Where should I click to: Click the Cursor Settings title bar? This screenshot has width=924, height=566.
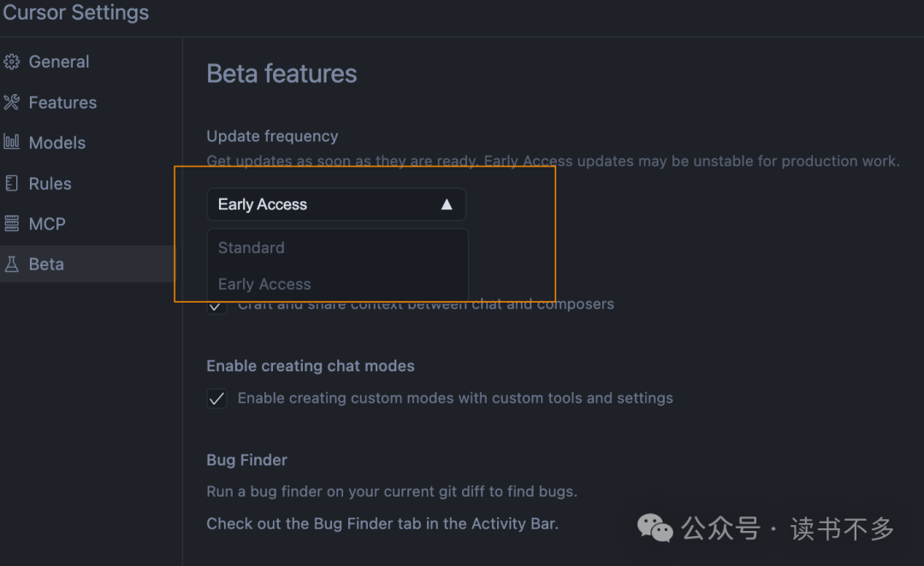pos(75,13)
